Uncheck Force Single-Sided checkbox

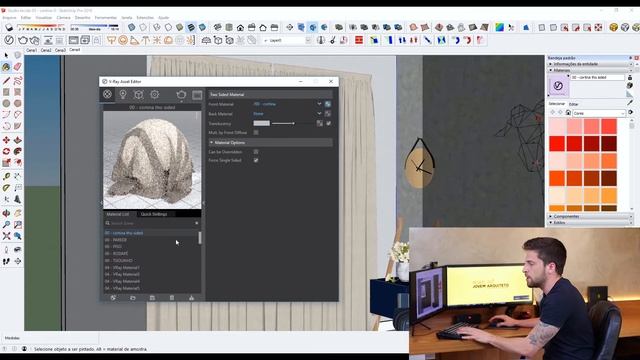pyautogui.click(x=256, y=160)
